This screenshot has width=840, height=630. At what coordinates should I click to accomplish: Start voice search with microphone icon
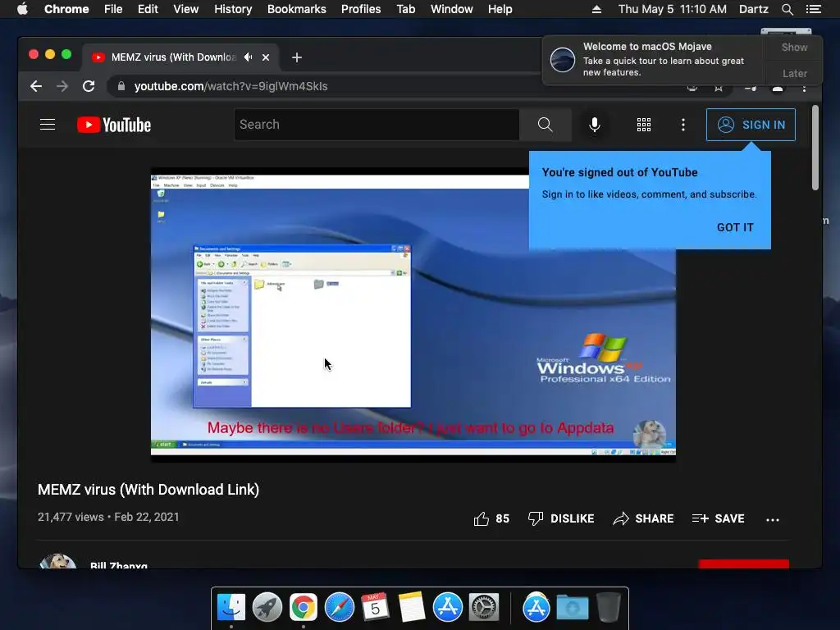tap(594, 125)
